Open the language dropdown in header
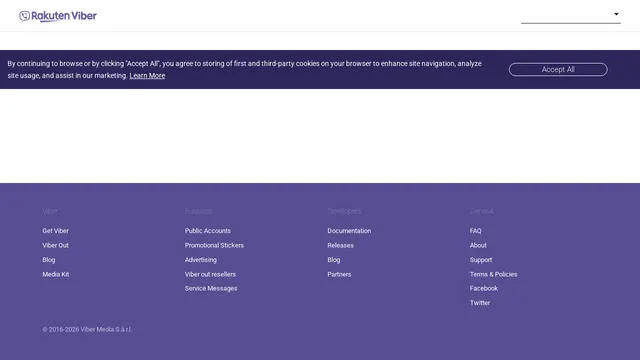The image size is (640, 360). tap(571, 16)
